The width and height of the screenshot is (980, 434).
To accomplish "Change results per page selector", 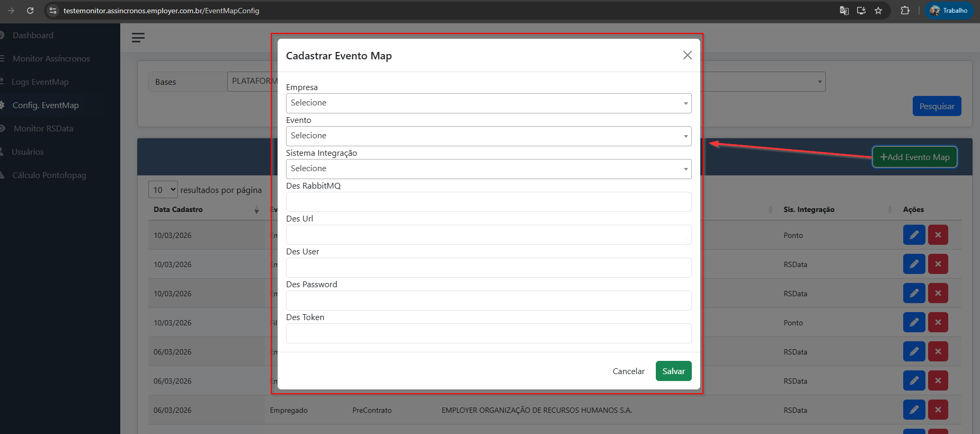I will 163,190.
